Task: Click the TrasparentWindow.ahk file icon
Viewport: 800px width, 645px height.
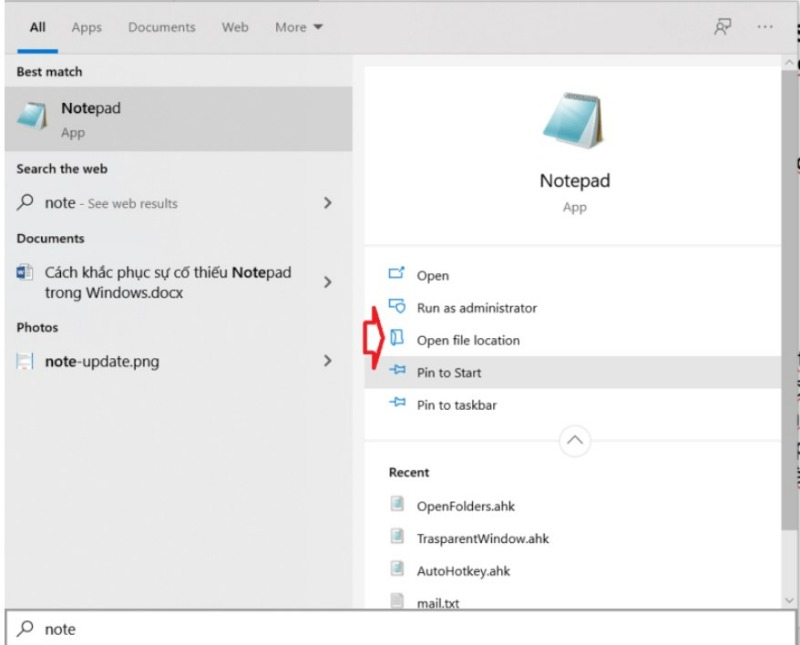Action: click(397, 536)
